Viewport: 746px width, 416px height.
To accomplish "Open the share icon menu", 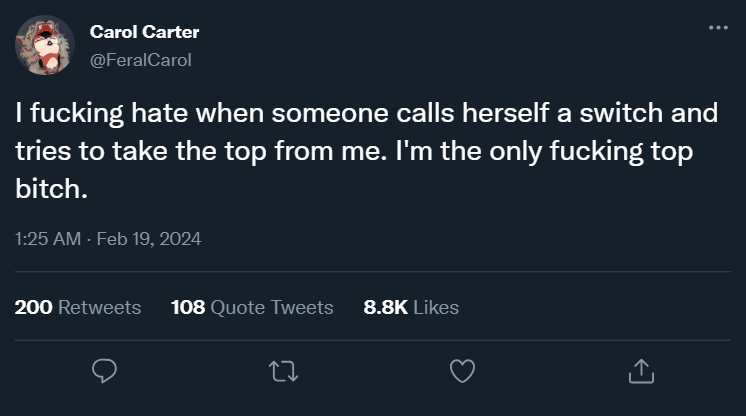I will click(x=639, y=371).
